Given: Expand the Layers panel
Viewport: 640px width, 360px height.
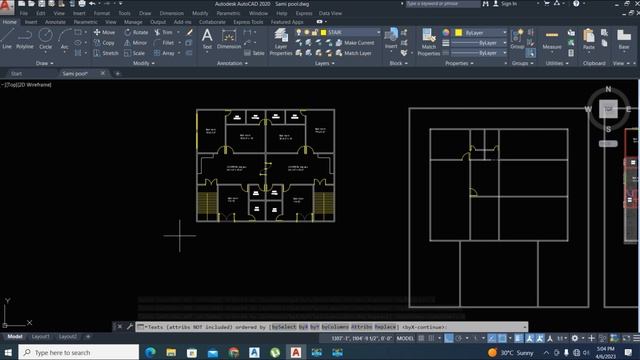Looking at the screenshot, I should 324,63.
